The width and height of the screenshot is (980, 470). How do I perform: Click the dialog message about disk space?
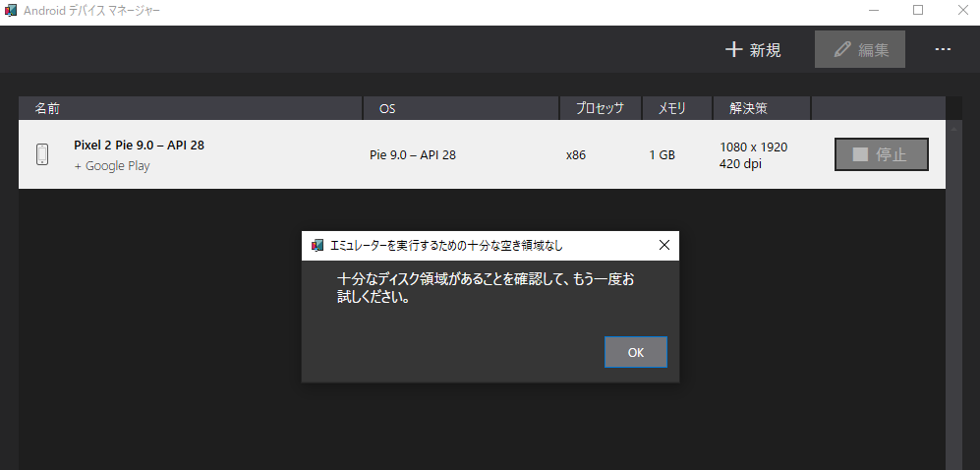click(x=486, y=288)
